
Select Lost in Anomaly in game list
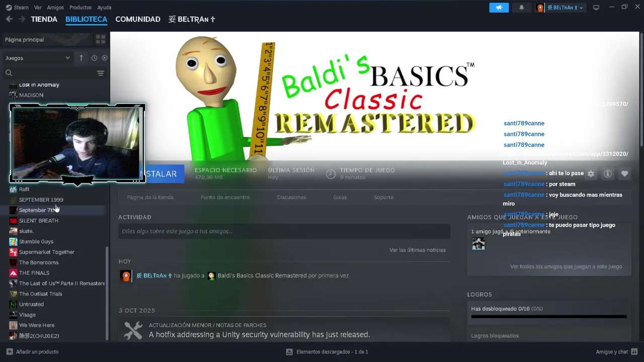[x=39, y=84]
